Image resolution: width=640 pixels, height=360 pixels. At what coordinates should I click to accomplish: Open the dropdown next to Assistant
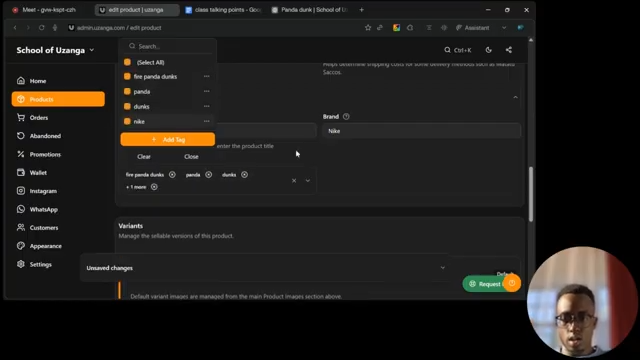click(504, 28)
